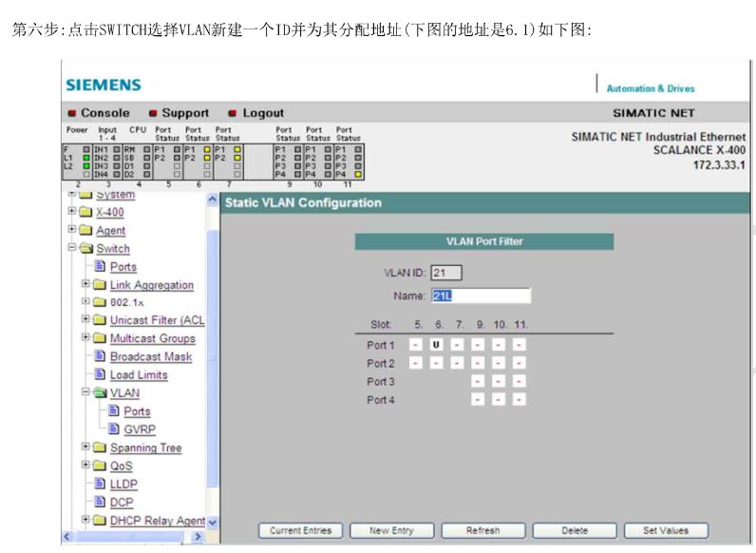Click the VLAN Name input field

pos(481,296)
